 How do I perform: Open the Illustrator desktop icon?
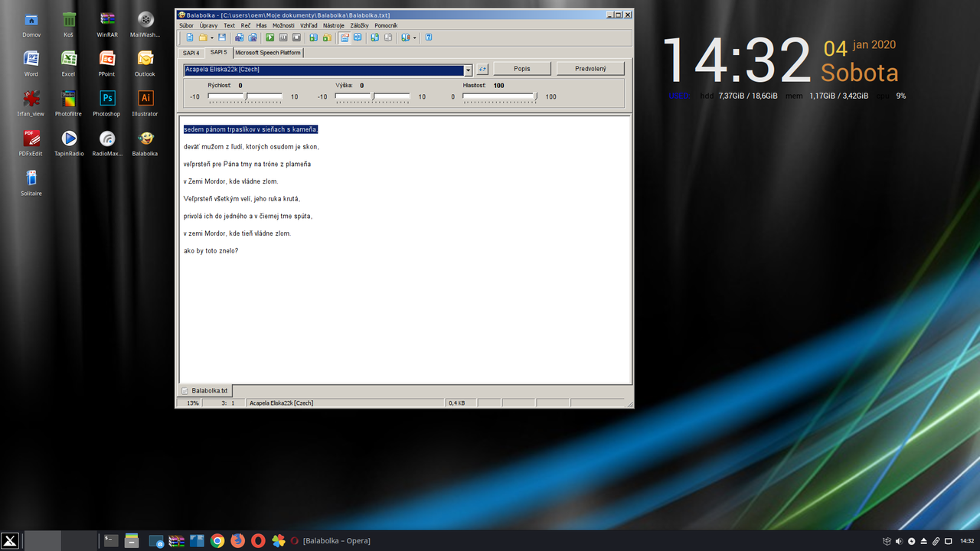pos(145,103)
